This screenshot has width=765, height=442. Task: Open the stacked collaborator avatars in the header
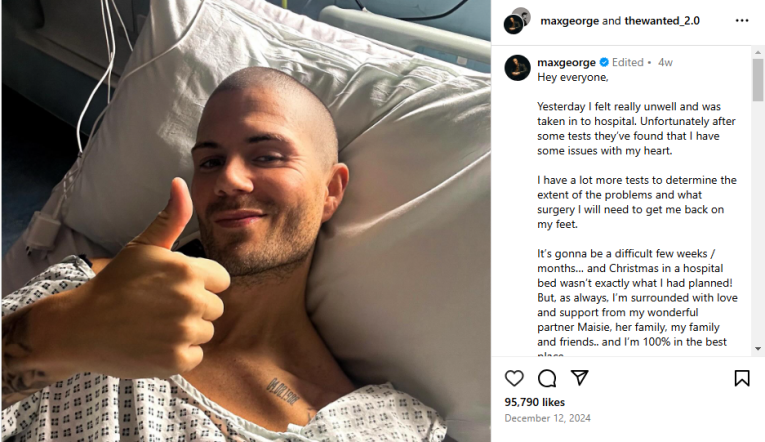[517, 21]
